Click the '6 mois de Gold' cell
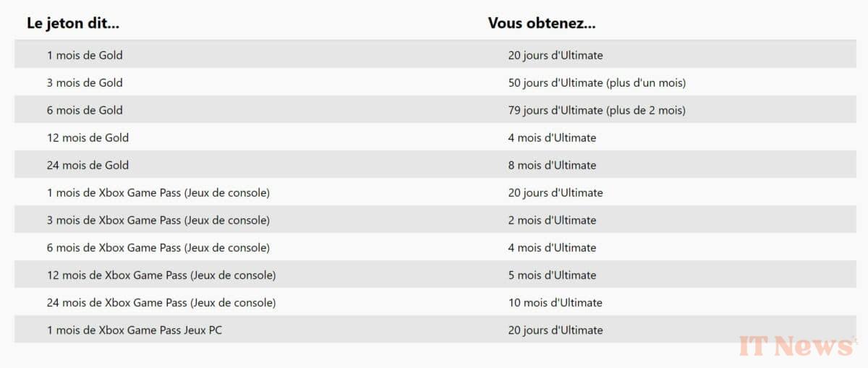 point(85,110)
